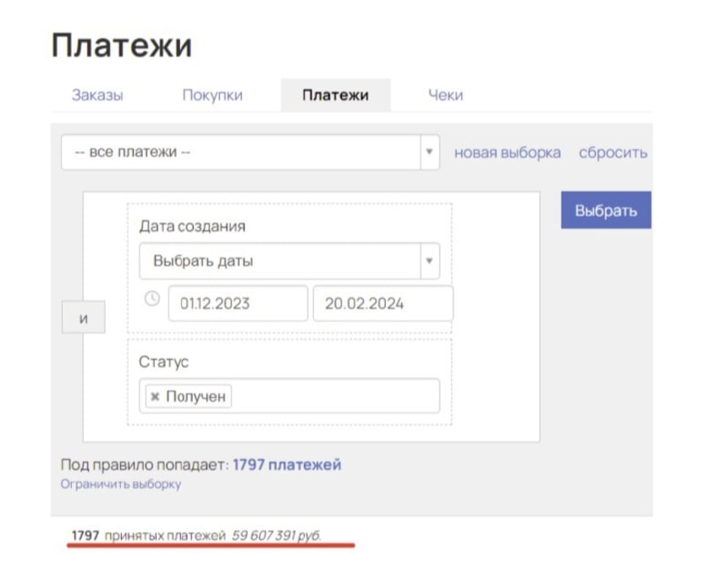Remove the 'Получен' status tag
The height and width of the screenshot is (580, 728).
155,396
